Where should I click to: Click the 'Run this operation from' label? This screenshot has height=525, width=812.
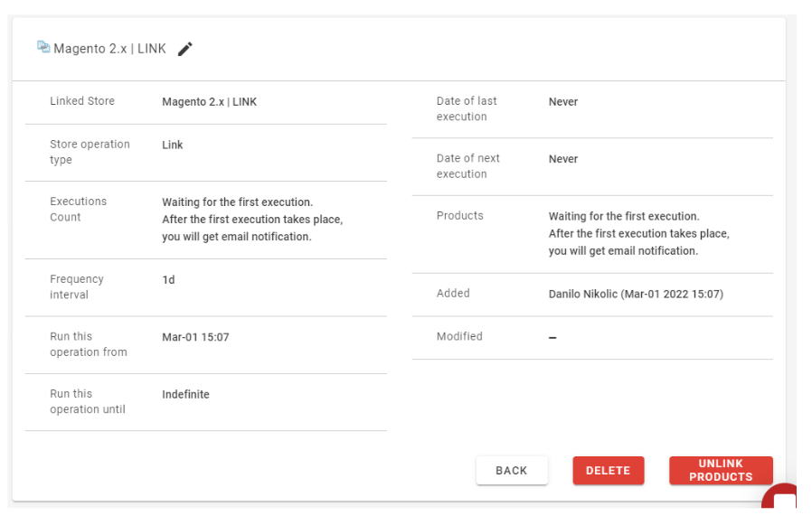[89, 344]
